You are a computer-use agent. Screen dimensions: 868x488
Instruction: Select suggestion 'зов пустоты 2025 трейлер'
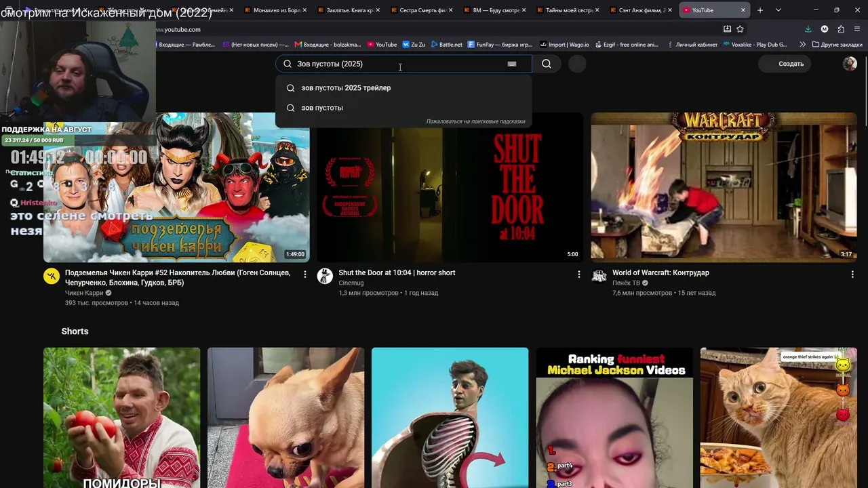[403, 87]
